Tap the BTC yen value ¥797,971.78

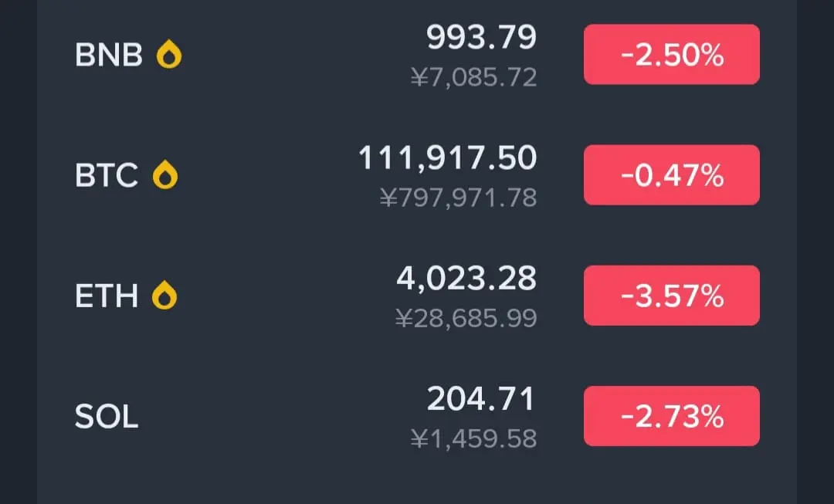tap(459, 198)
